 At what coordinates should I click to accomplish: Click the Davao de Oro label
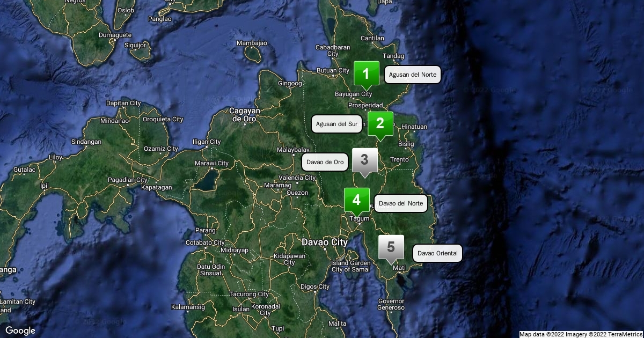[x=325, y=161]
